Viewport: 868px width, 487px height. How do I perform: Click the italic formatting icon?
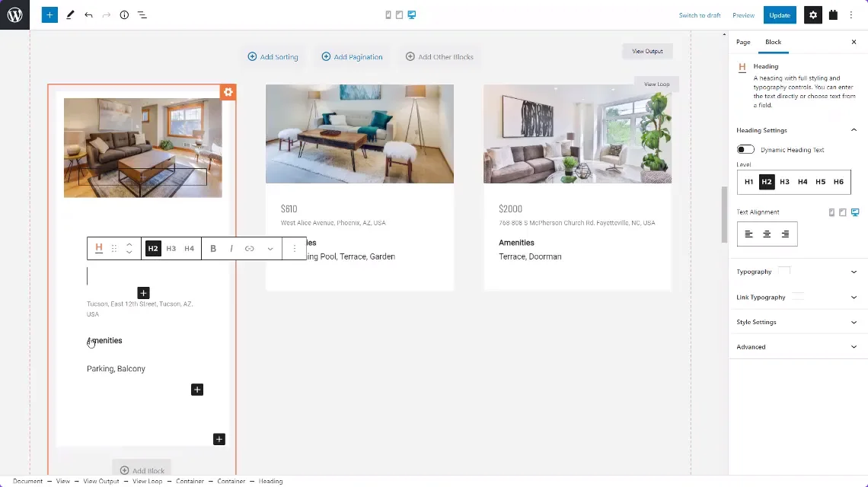(231, 248)
